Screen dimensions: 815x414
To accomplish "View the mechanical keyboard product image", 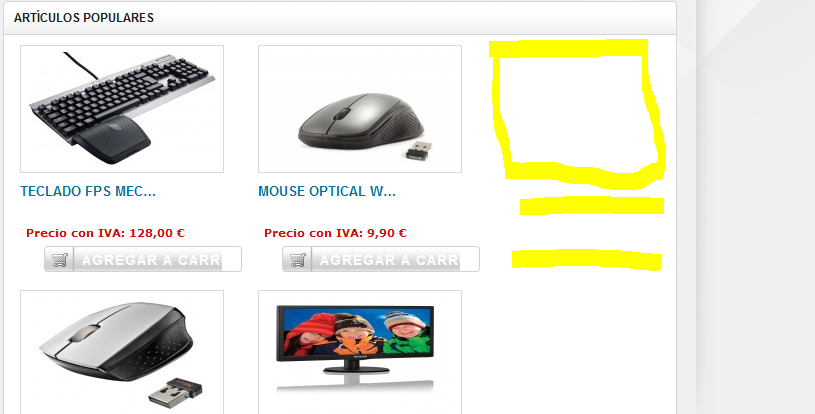I will (x=122, y=109).
